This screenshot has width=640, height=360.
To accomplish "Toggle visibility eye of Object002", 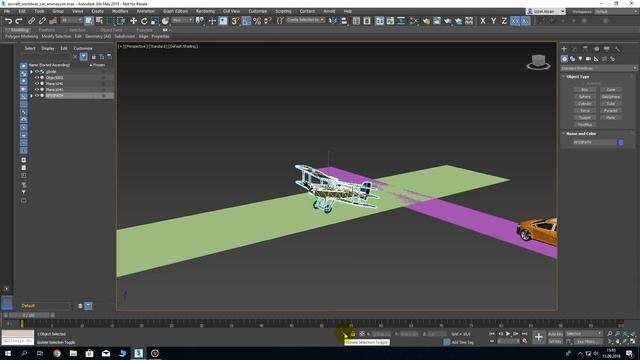I will click(x=37, y=78).
